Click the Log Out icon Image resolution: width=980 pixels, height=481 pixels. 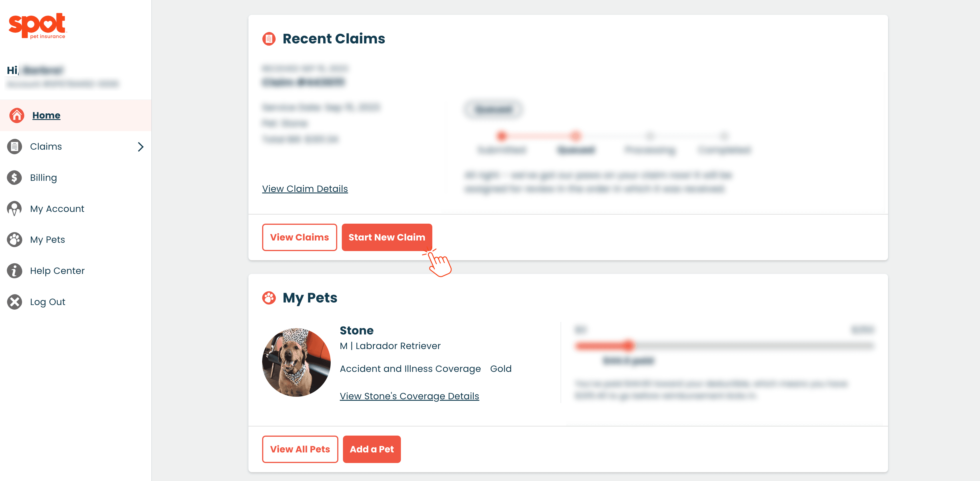[x=14, y=301]
